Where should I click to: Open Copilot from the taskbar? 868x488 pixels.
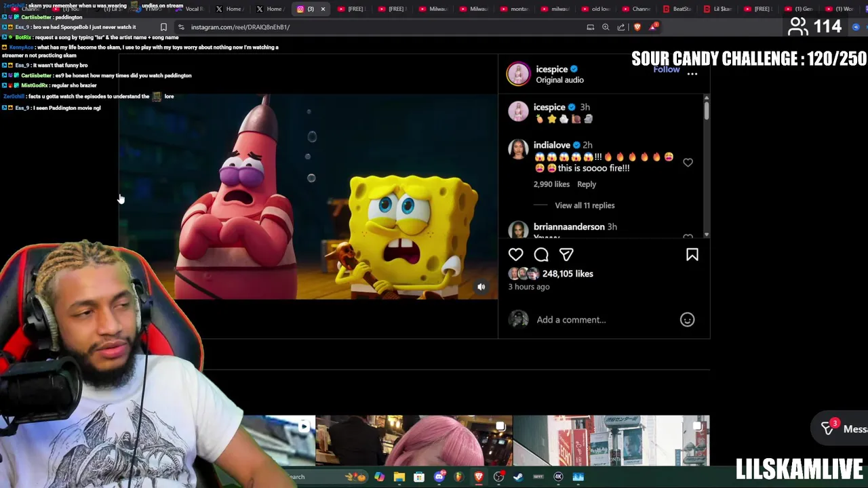tap(379, 476)
